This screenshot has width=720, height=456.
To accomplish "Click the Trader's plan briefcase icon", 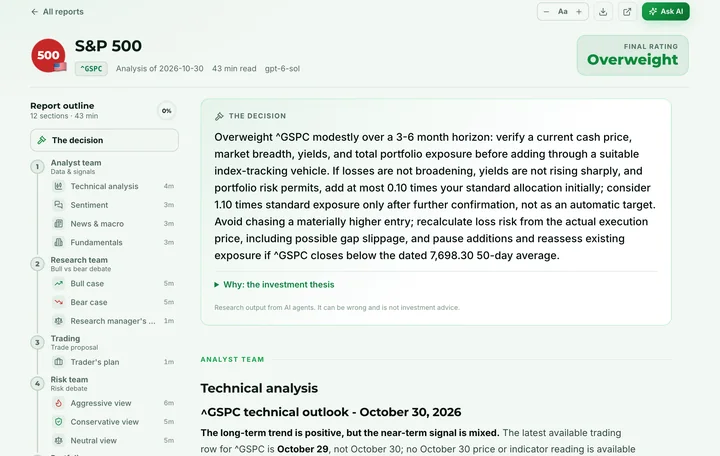I will click(58, 362).
